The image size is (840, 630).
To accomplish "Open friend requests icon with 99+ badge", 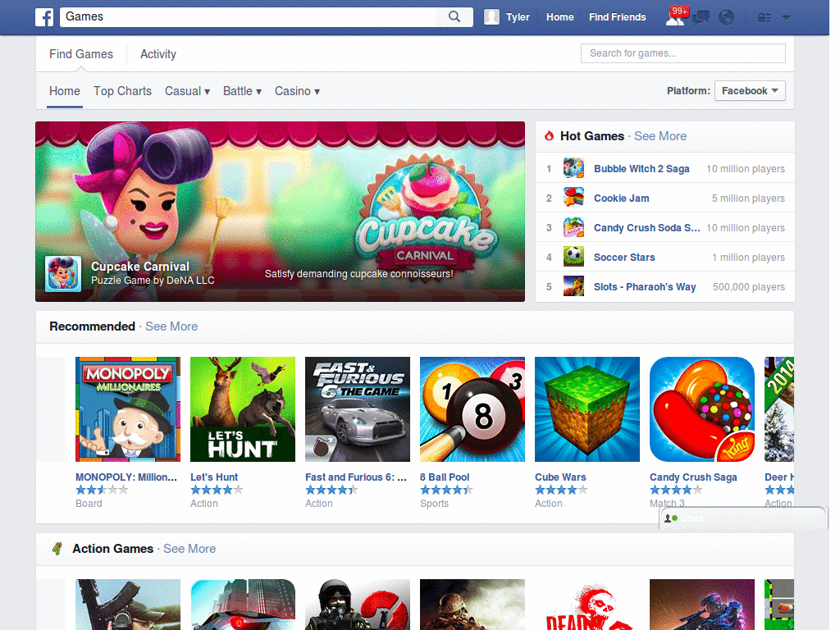I will [x=676, y=16].
